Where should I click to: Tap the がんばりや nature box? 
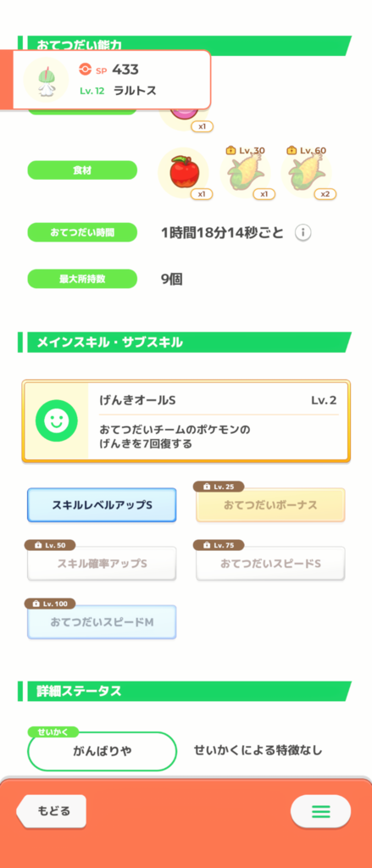coord(102,751)
